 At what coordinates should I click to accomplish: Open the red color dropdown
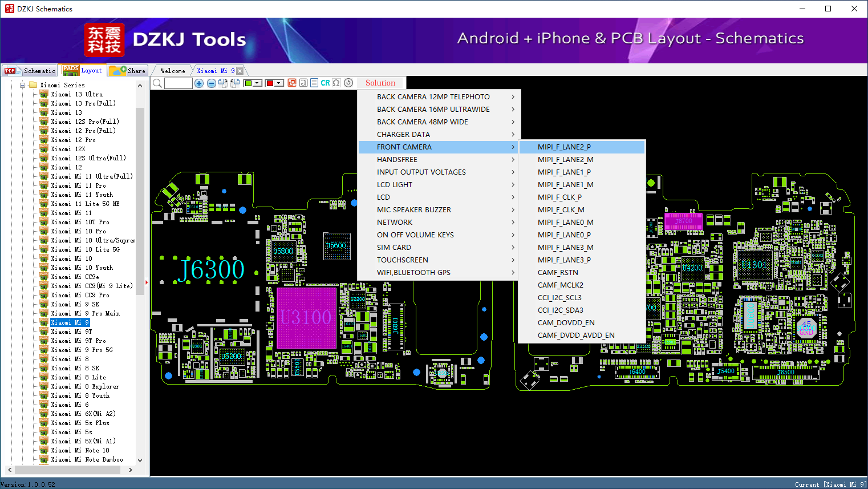(x=279, y=83)
